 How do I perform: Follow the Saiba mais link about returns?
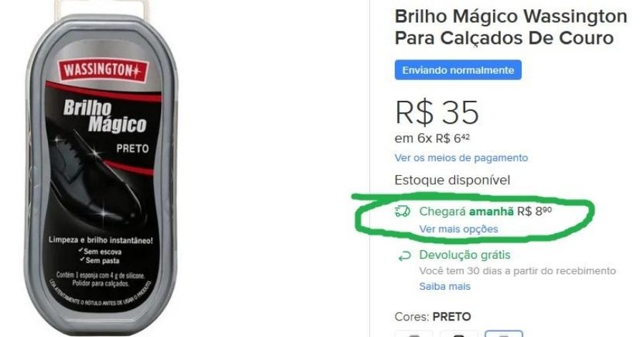(x=445, y=286)
